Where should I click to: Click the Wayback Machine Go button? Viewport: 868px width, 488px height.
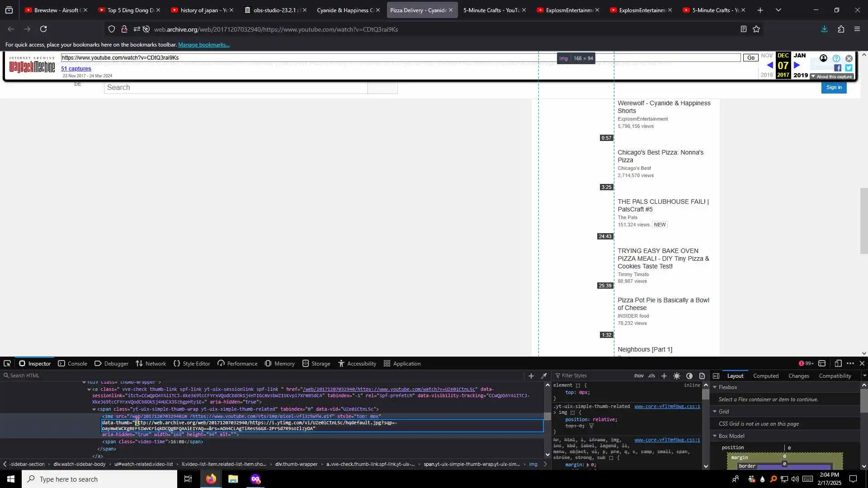pyautogui.click(x=750, y=58)
